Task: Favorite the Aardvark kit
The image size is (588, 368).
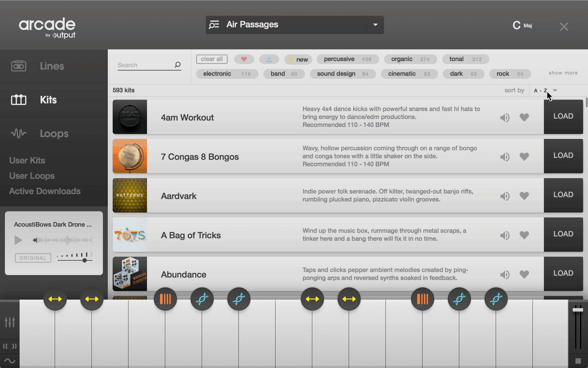Action: pos(524,196)
